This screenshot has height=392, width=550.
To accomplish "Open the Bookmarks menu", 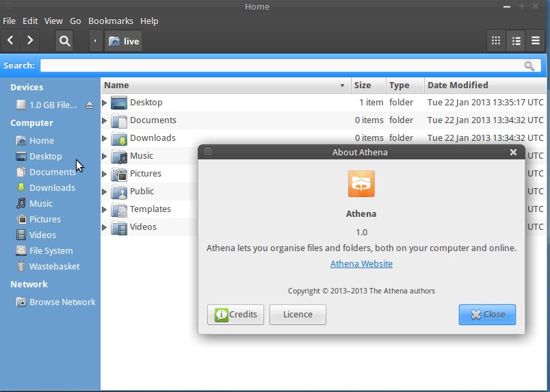I will pyautogui.click(x=111, y=21).
